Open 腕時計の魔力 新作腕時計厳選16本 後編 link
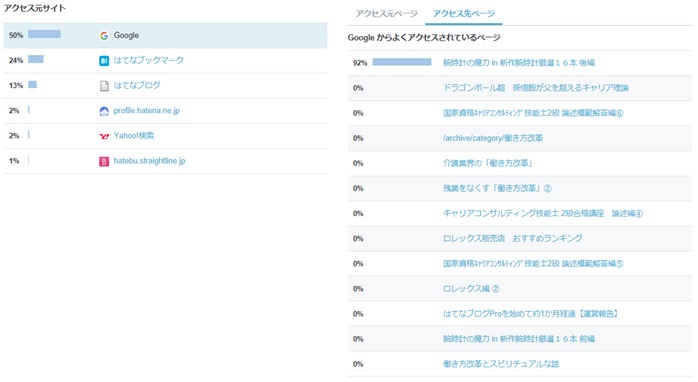 click(519, 63)
